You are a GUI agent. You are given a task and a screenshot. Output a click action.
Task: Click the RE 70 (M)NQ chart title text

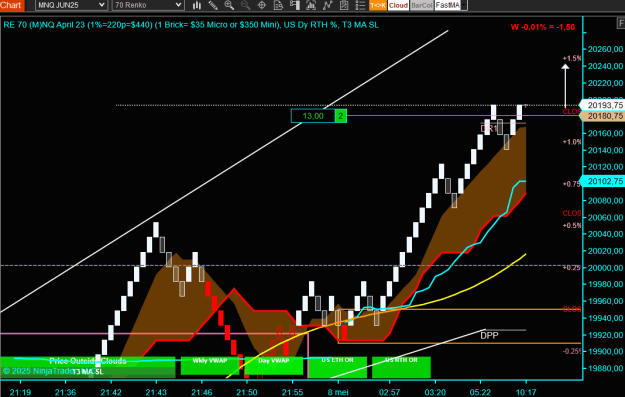(191, 25)
